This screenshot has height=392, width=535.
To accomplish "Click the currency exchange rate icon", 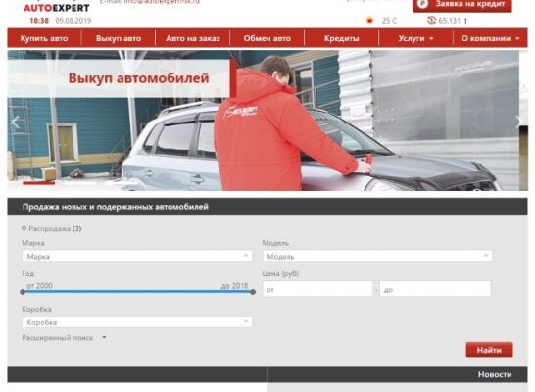I will pos(431,21).
